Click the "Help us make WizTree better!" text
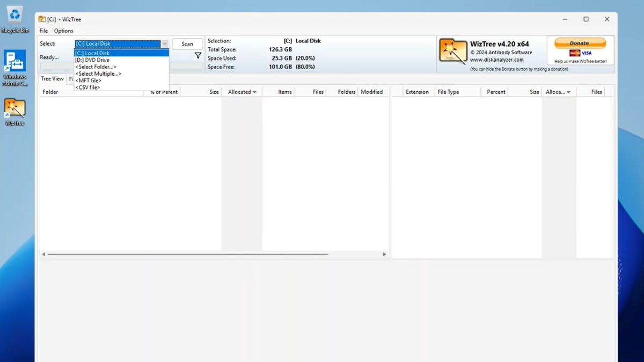Viewport: 644px width, 362px height. (x=581, y=61)
